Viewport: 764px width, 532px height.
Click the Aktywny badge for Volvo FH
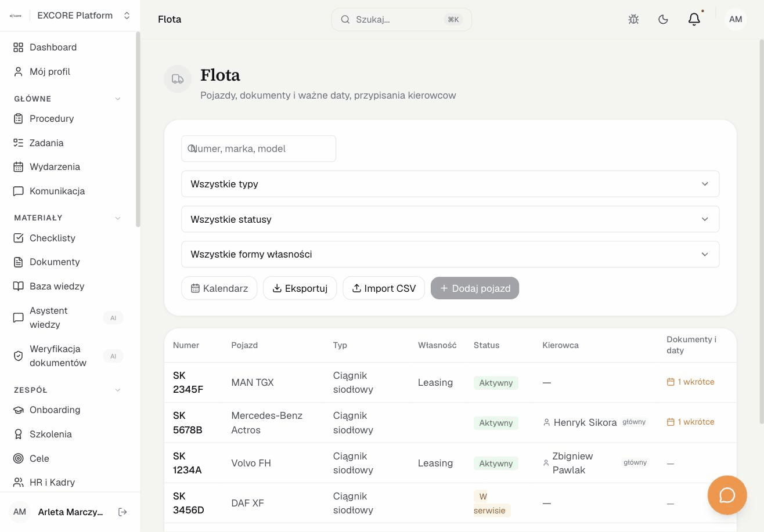click(x=496, y=464)
